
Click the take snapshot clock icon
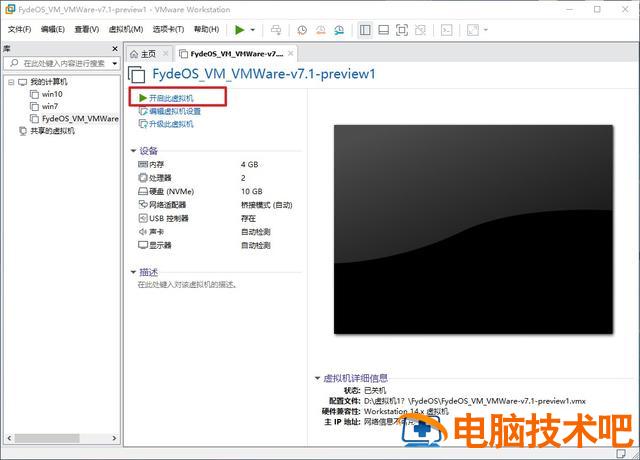301,30
